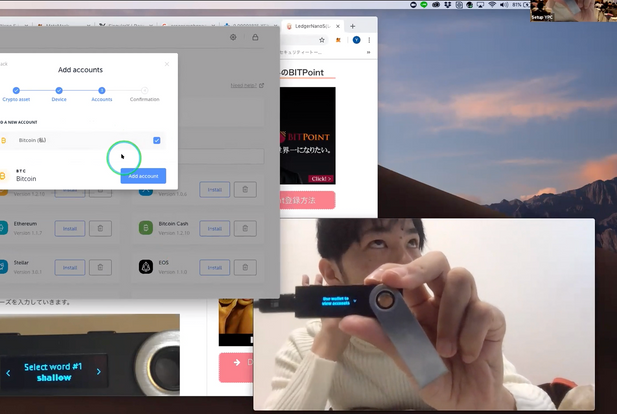617x414 pixels.
Task: Click the lock icon in Ledger Live
Action: 255,37
